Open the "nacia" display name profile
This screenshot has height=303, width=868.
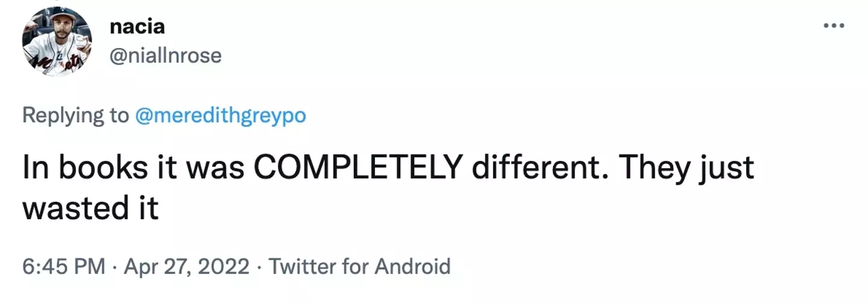tap(137, 27)
